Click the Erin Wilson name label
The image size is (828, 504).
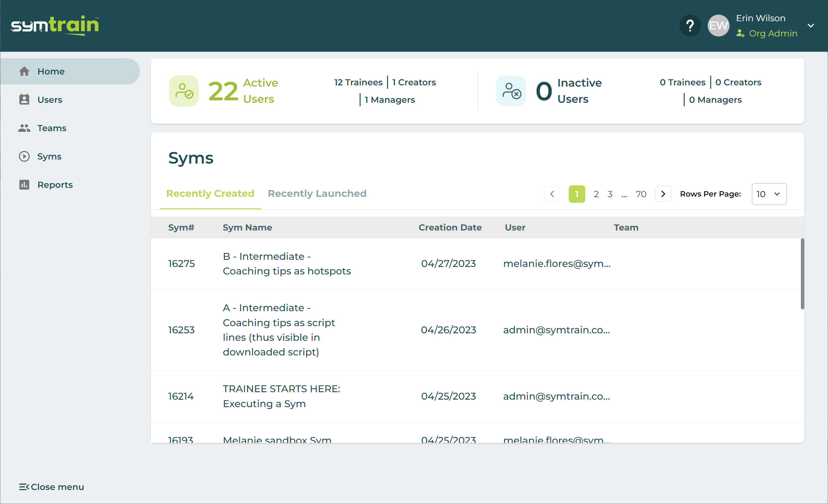point(760,18)
